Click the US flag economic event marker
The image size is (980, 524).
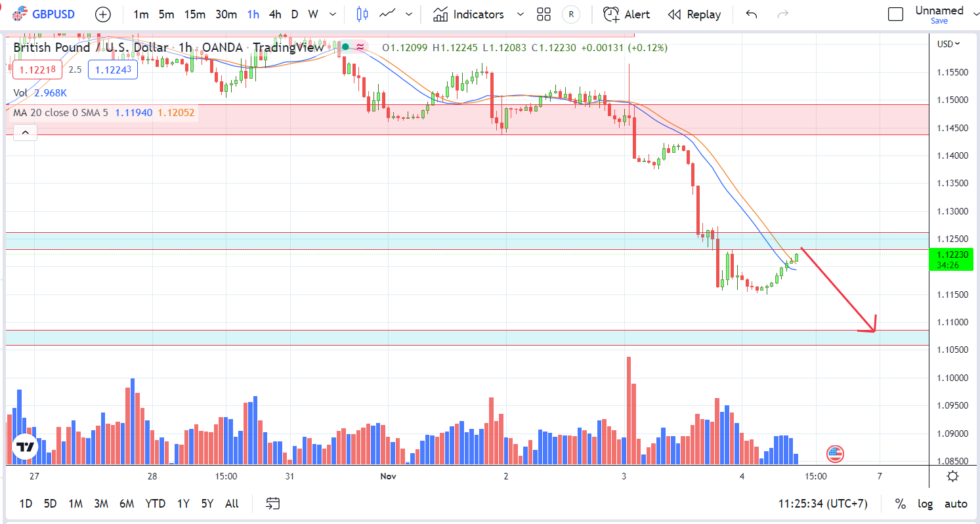click(x=835, y=453)
